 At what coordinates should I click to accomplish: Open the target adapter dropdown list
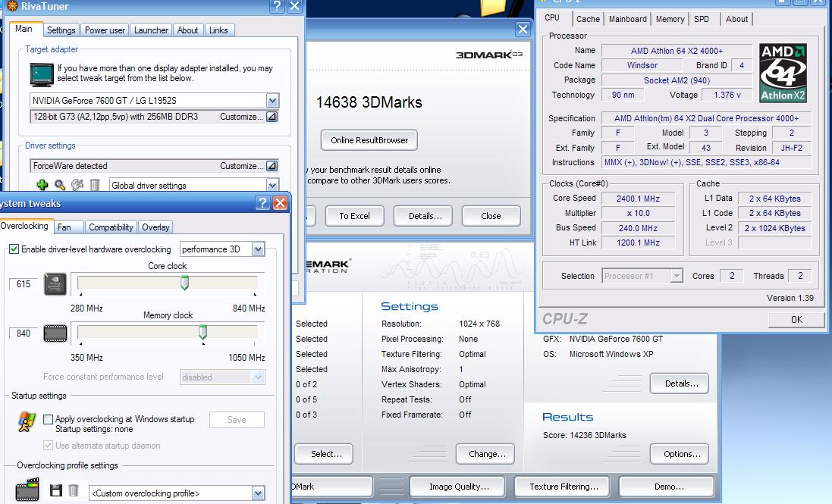click(272, 100)
